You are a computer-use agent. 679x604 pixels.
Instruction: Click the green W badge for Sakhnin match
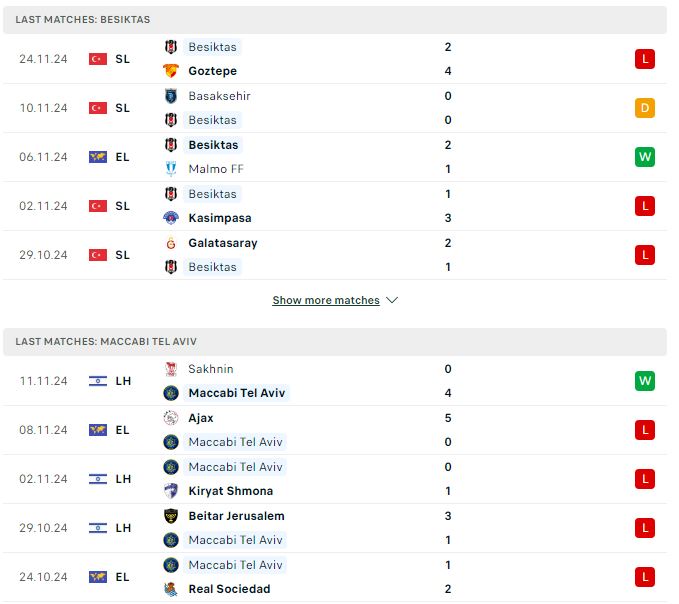point(645,381)
